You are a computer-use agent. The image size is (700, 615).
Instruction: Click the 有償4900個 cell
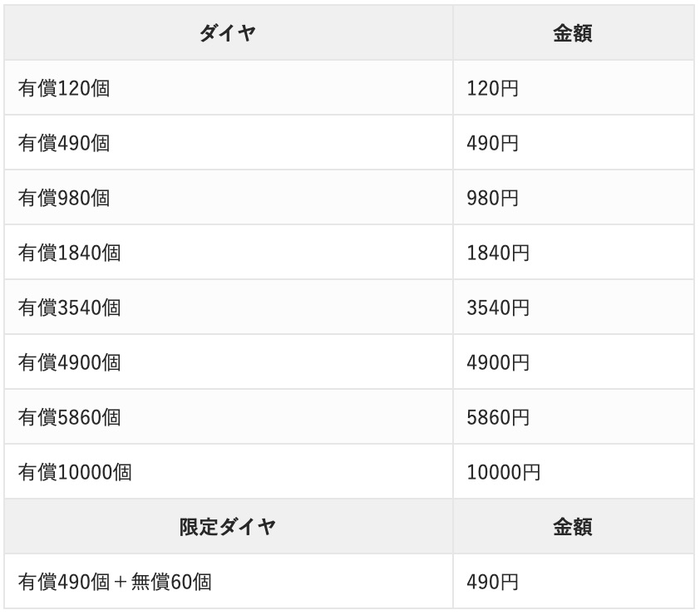(69, 362)
